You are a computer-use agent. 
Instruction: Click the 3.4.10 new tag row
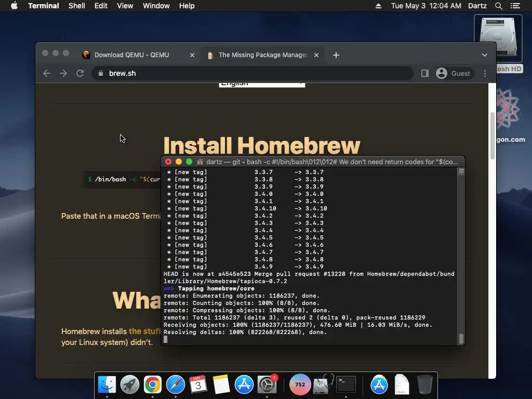point(247,208)
